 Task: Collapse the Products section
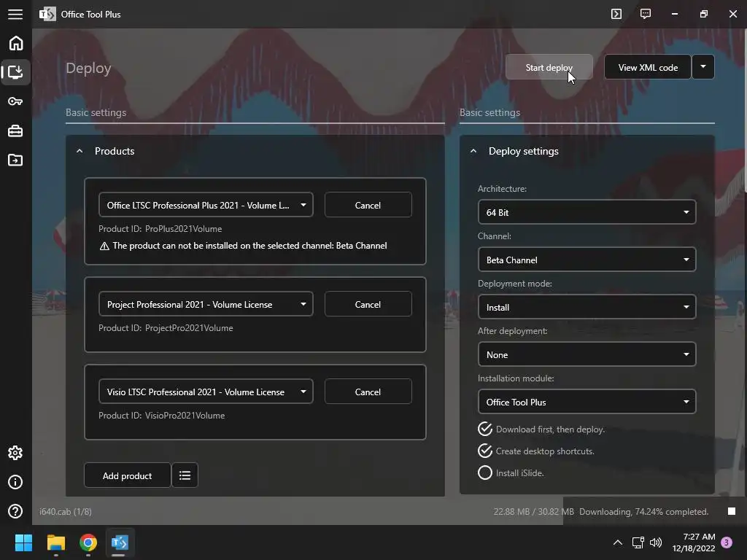click(x=80, y=151)
